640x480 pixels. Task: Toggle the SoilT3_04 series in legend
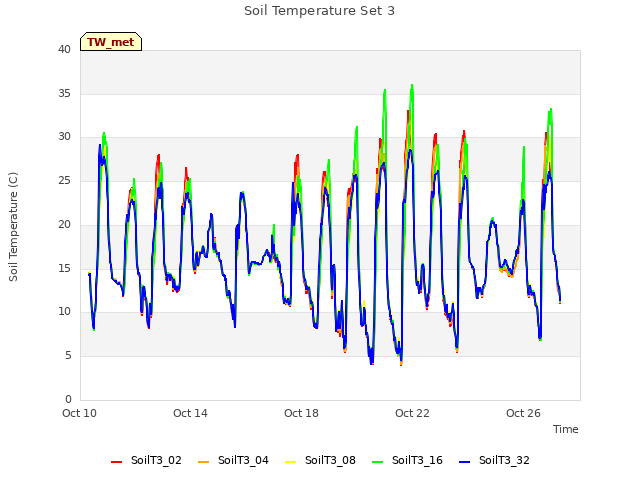click(233, 460)
